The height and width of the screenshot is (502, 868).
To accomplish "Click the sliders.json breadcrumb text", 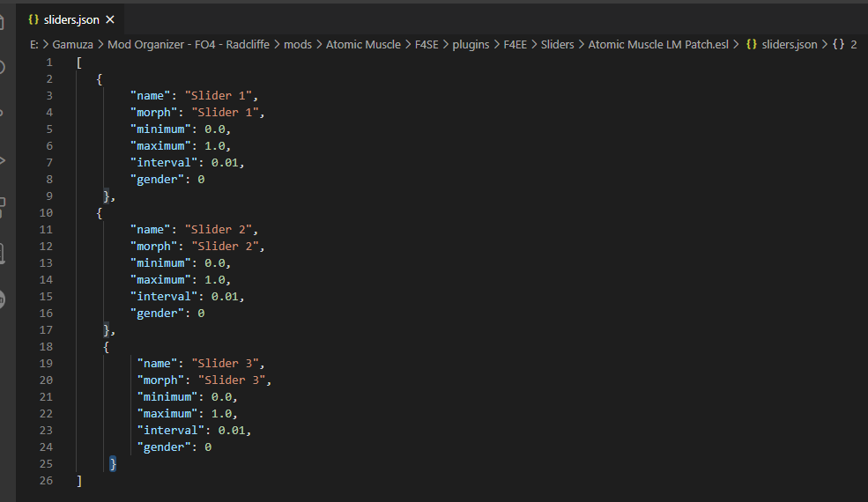I will coord(789,44).
